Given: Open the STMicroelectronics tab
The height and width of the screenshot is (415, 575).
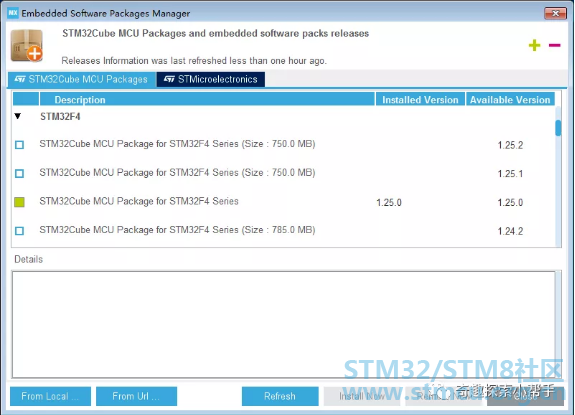Looking at the screenshot, I should tap(210, 79).
